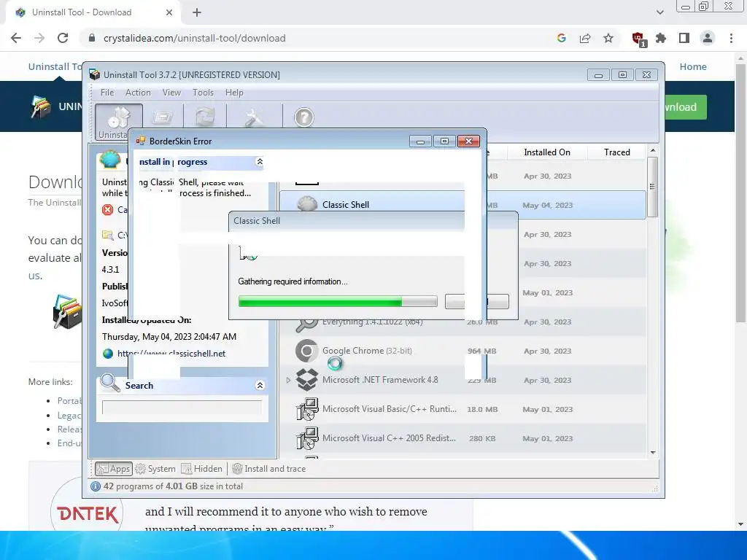Select the Classic Shell program row
The height and width of the screenshot is (560, 747).
point(462,205)
